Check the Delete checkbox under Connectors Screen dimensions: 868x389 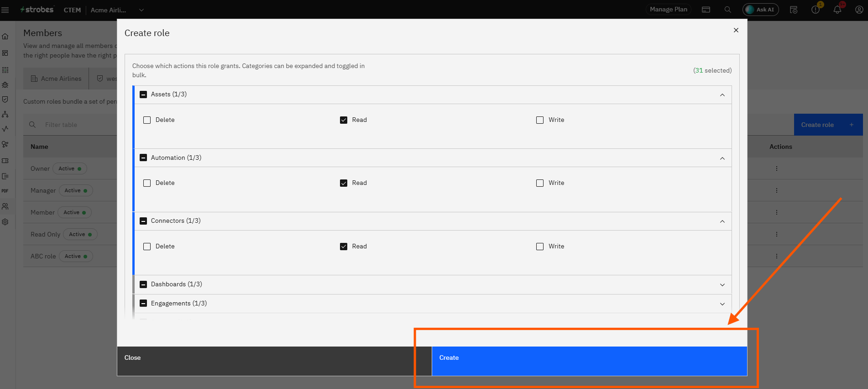[147, 247]
